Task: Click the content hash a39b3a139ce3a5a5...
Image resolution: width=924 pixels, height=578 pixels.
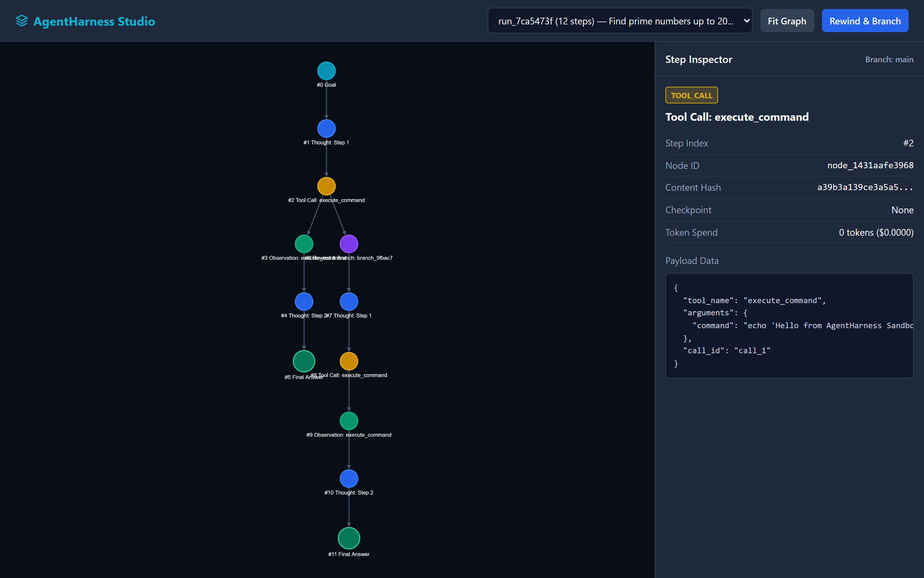Action: pyautogui.click(x=865, y=187)
